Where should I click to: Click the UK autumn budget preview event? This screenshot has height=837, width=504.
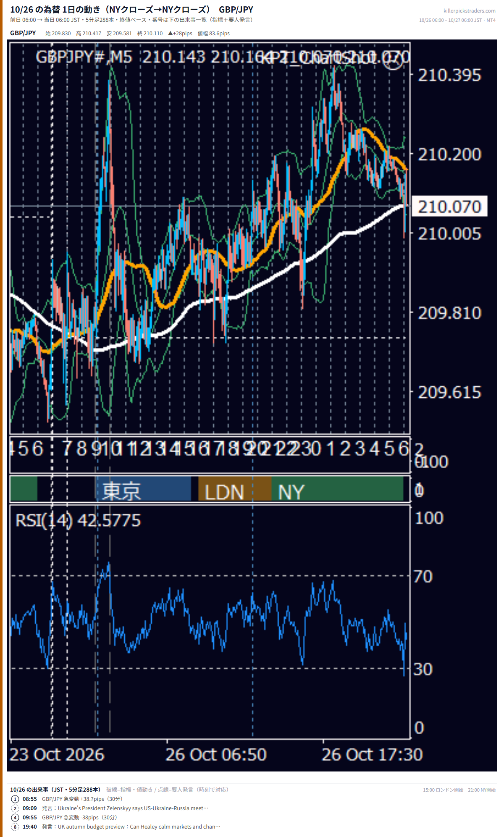pos(131,827)
